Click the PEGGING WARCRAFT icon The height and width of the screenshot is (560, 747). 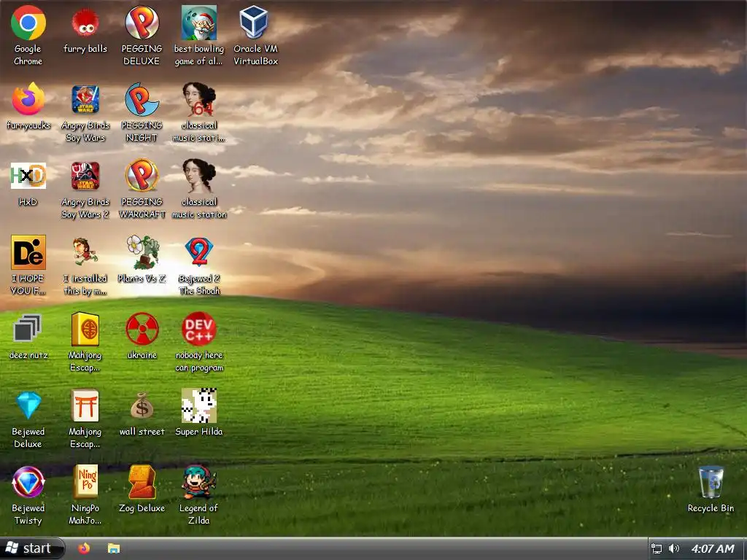click(x=142, y=176)
